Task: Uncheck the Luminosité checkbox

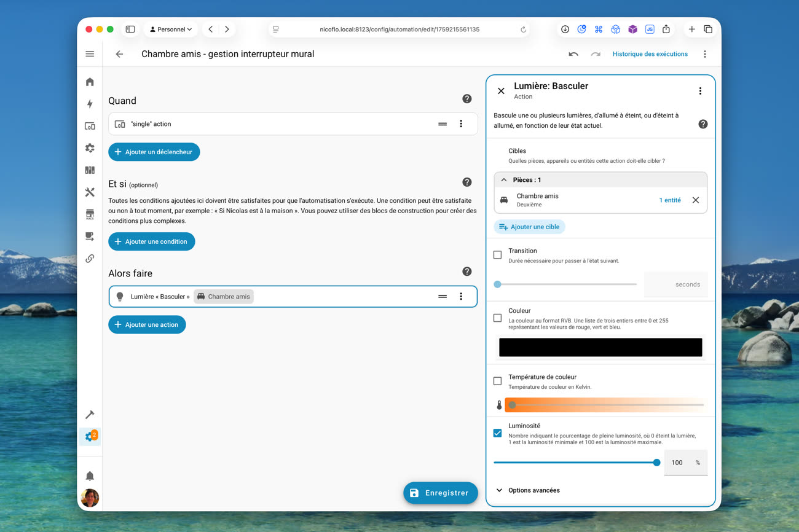Action: coord(497,433)
